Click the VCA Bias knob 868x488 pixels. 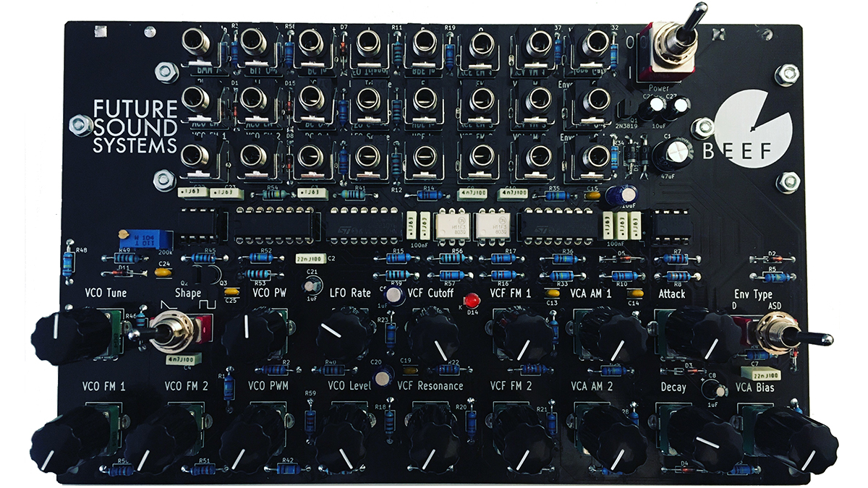coord(796,440)
